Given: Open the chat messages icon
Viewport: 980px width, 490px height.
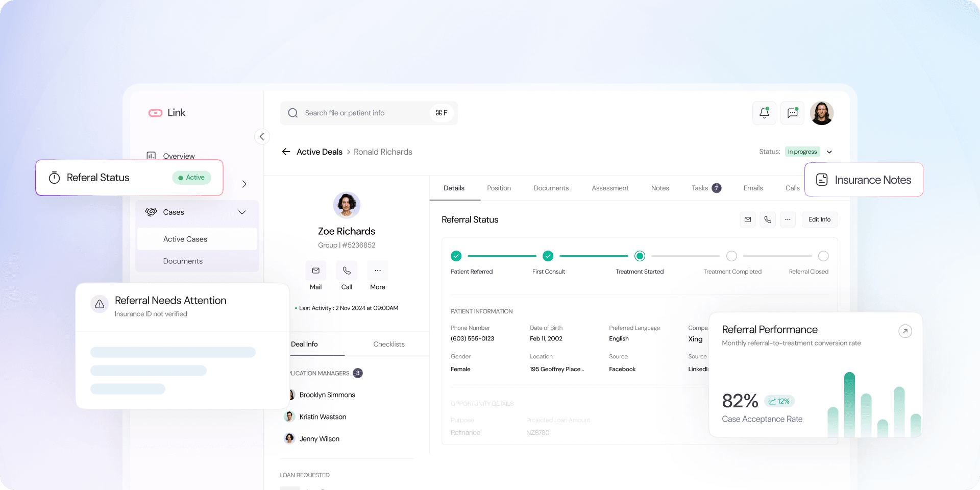Looking at the screenshot, I should click(x=792, y=113).
